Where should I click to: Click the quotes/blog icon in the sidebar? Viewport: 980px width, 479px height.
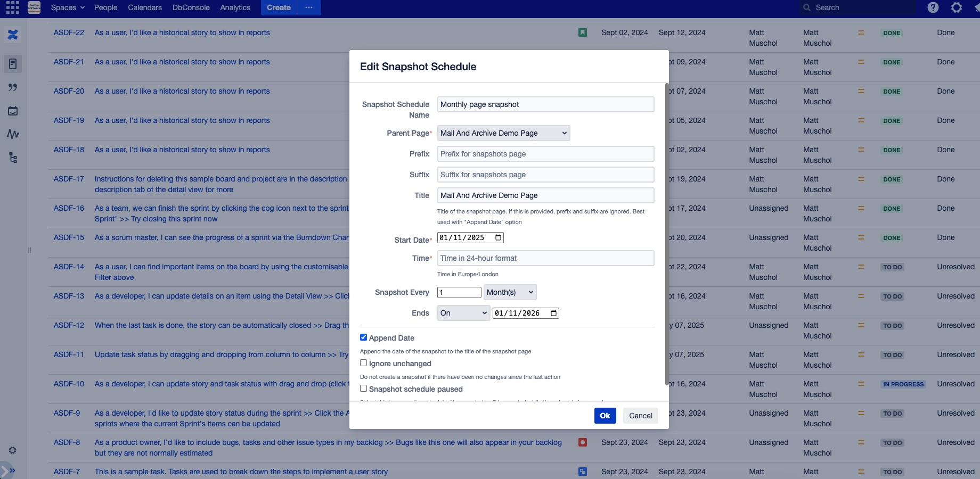13,87
